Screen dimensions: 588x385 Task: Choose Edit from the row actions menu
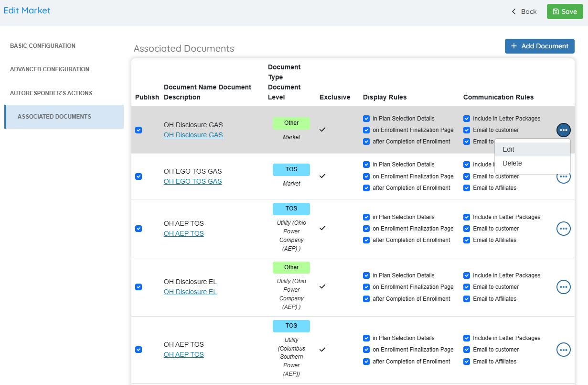pos(533,149)
